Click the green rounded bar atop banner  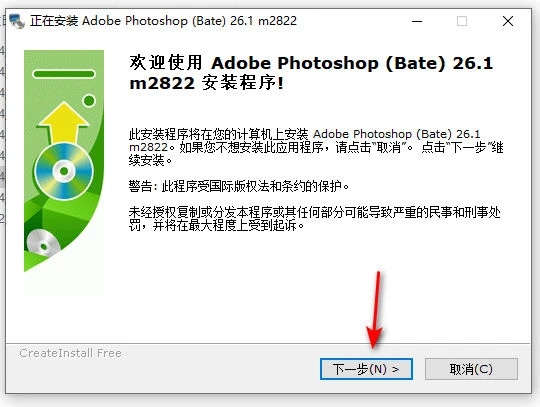pos(64,74)
